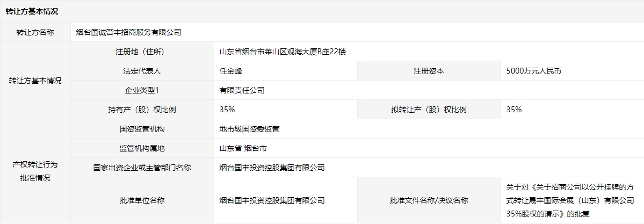Click the 国家出资企业或主管部门名称 label

[x=142, y=168]
